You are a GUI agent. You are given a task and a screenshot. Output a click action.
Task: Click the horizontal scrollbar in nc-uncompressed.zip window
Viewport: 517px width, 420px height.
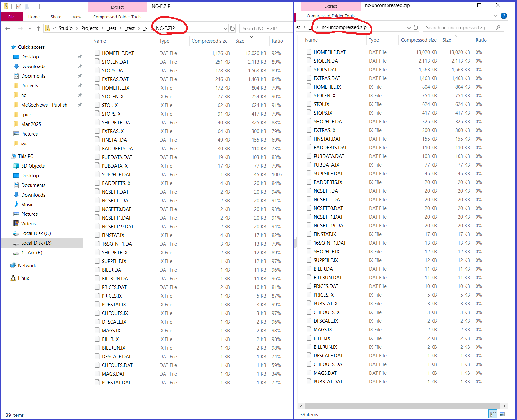tap(402, 406)
